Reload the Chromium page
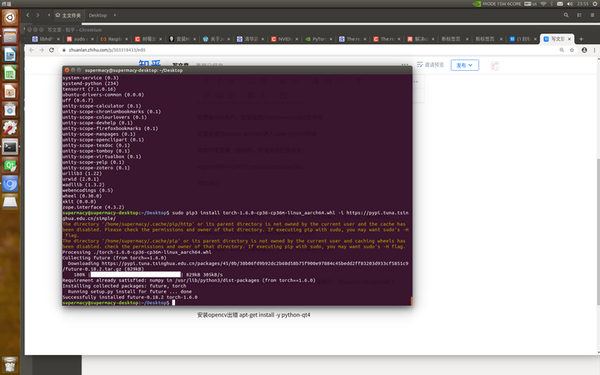Image resolution: width=600 pixels, height=375 pixels. click(52, 50)
